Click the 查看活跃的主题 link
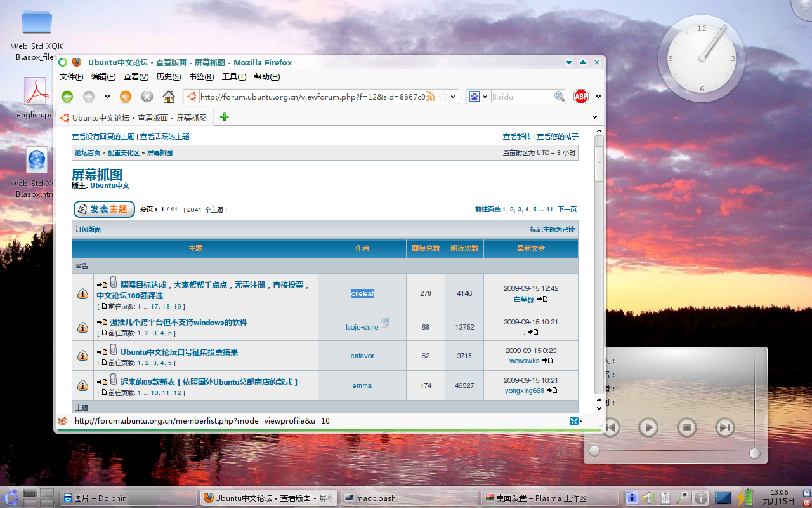 click(164, 137)
